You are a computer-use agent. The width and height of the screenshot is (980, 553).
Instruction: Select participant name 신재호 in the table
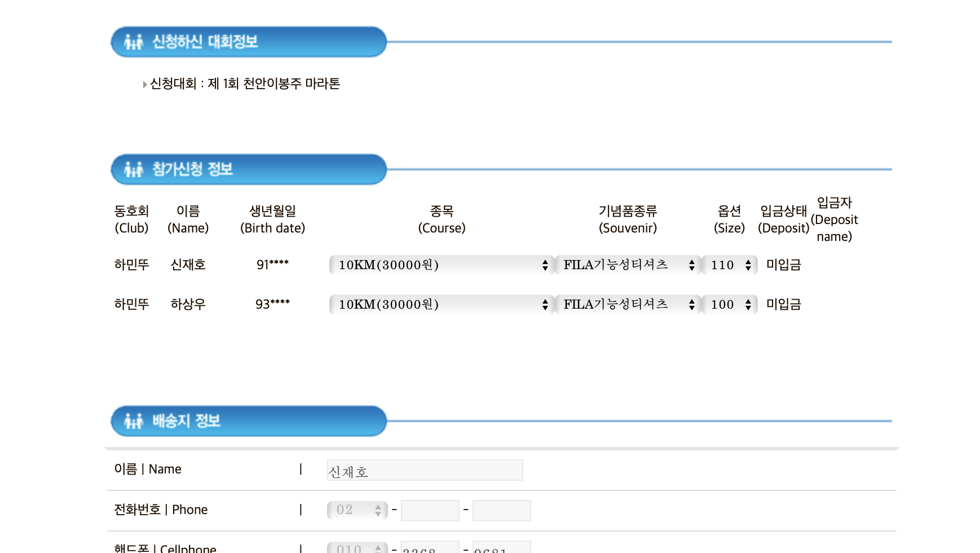188,265
